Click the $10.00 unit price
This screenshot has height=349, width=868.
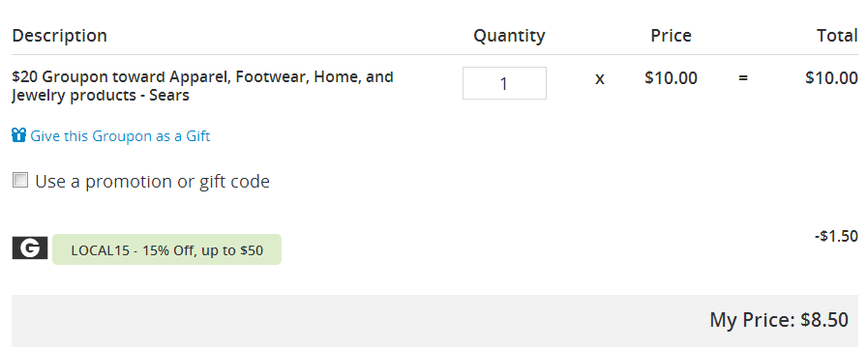671,78
